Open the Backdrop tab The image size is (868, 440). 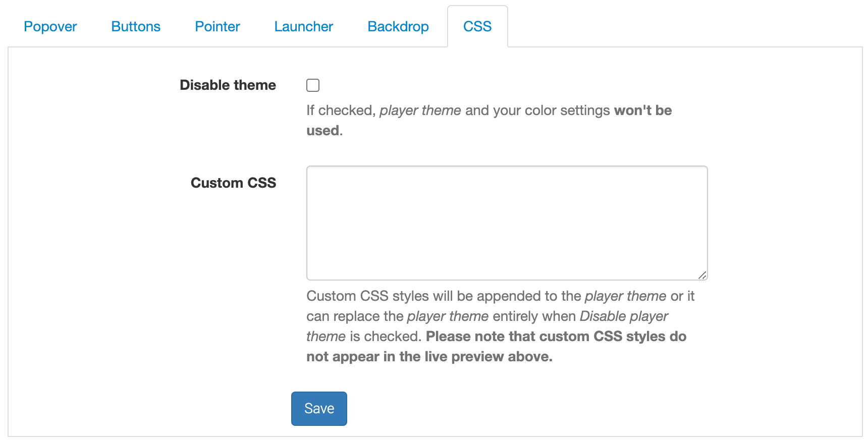point(398,27)
